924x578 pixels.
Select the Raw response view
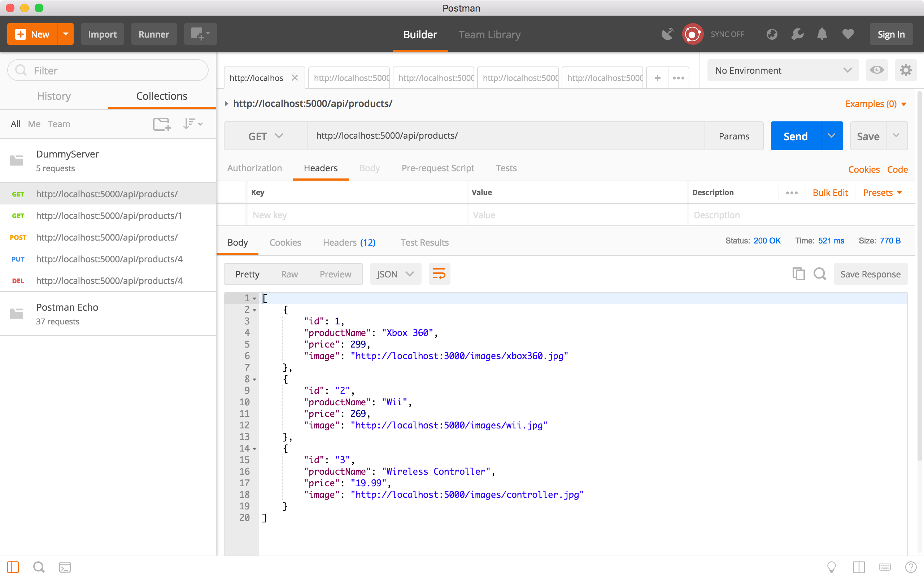tap(289, 274)
